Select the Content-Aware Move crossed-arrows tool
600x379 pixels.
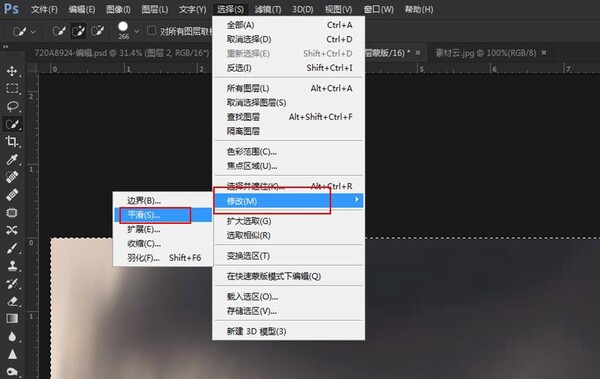pyautogui.click(x=12, y=230)
